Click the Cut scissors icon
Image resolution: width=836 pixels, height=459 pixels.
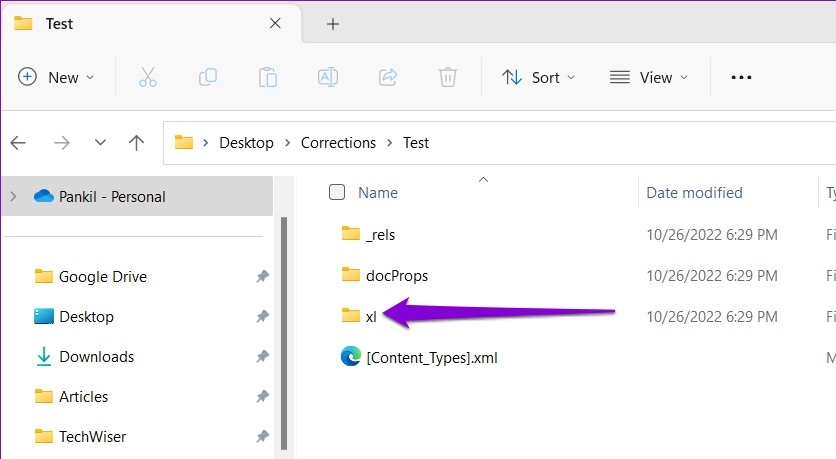tap(148, 77)
